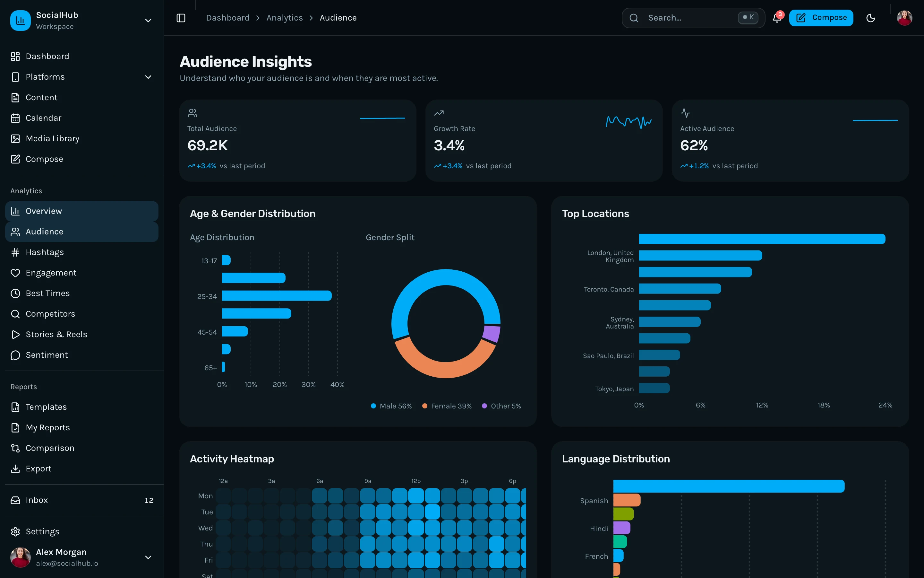
Task: Toggle Female 39% legend item
Action: pos(447,406)
